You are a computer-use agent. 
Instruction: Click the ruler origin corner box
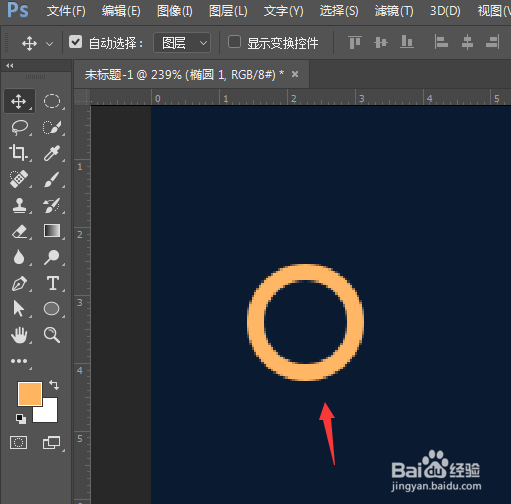(x=82, y=97)
